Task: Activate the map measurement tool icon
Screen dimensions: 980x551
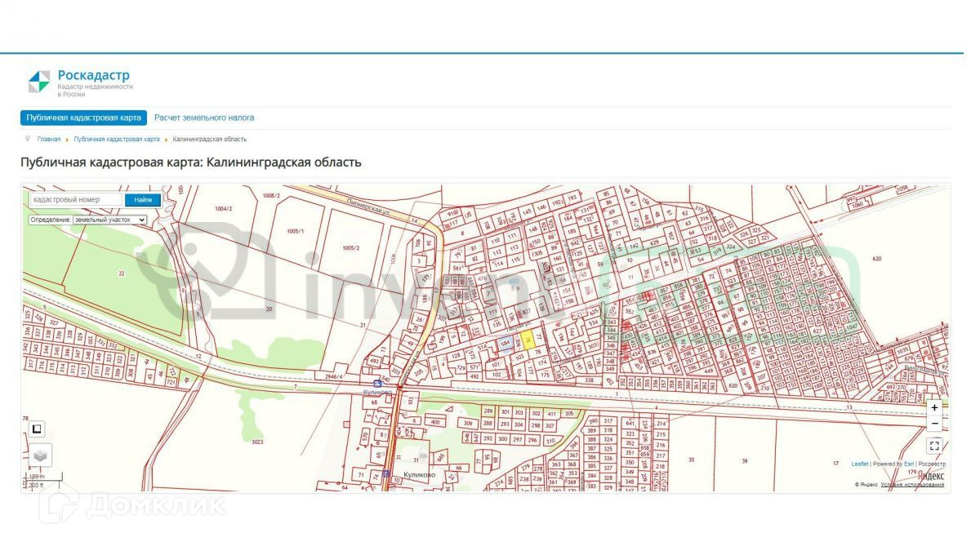Action: coord(36,428)
